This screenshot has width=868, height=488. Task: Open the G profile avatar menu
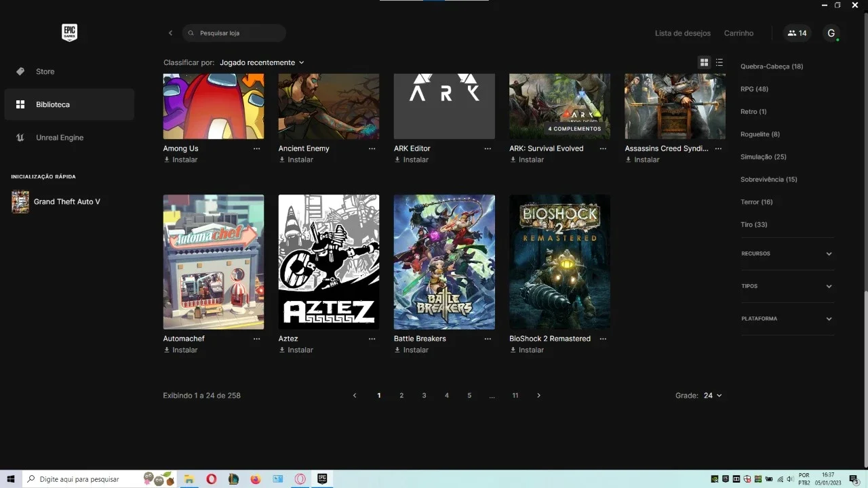coord(831,33)
